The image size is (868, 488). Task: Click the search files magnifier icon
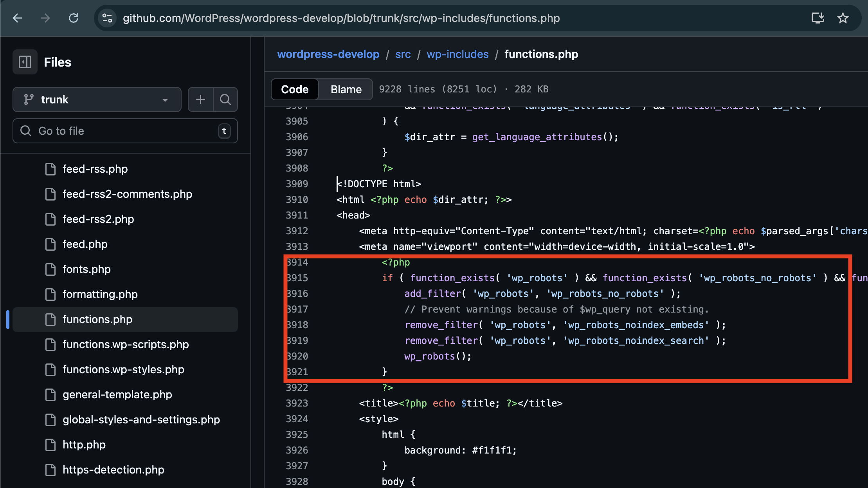coord(225,99)
